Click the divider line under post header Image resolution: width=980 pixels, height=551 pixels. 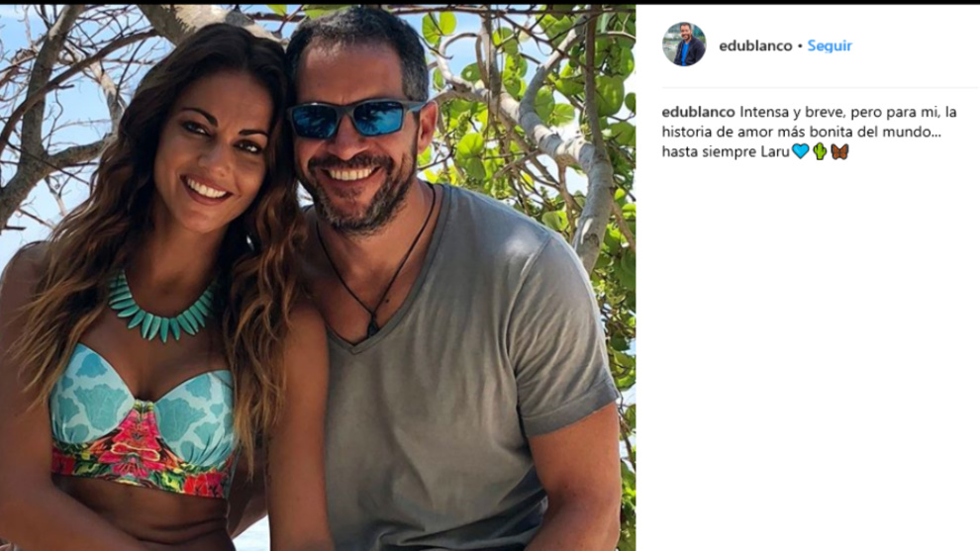click(820, 87)
